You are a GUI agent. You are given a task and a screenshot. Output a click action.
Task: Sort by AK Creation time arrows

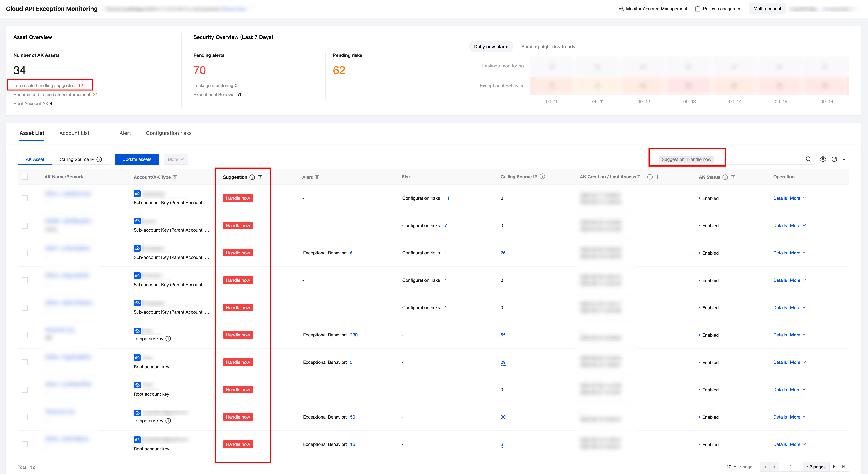(x=657, y=177)
